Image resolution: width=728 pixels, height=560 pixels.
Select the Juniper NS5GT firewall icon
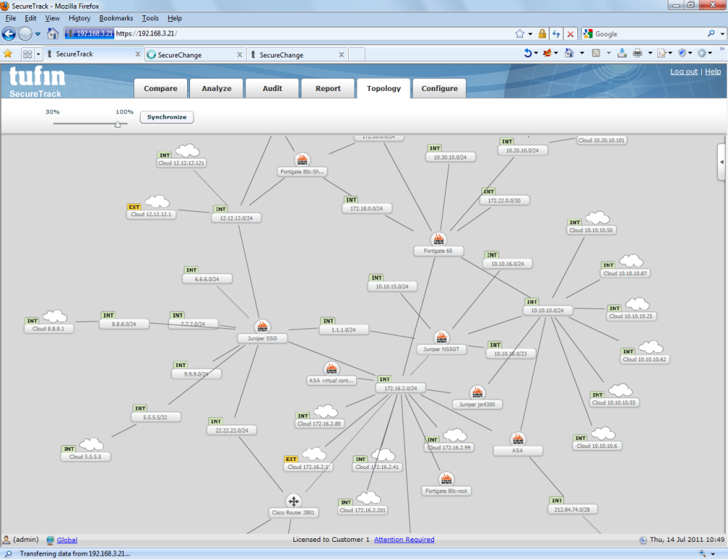(x=441, y=338)
